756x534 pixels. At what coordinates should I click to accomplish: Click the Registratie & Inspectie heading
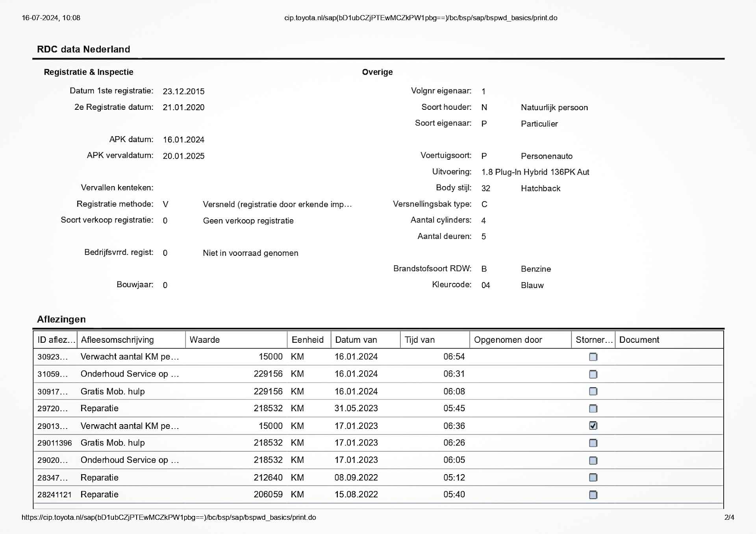click(89, 72)
